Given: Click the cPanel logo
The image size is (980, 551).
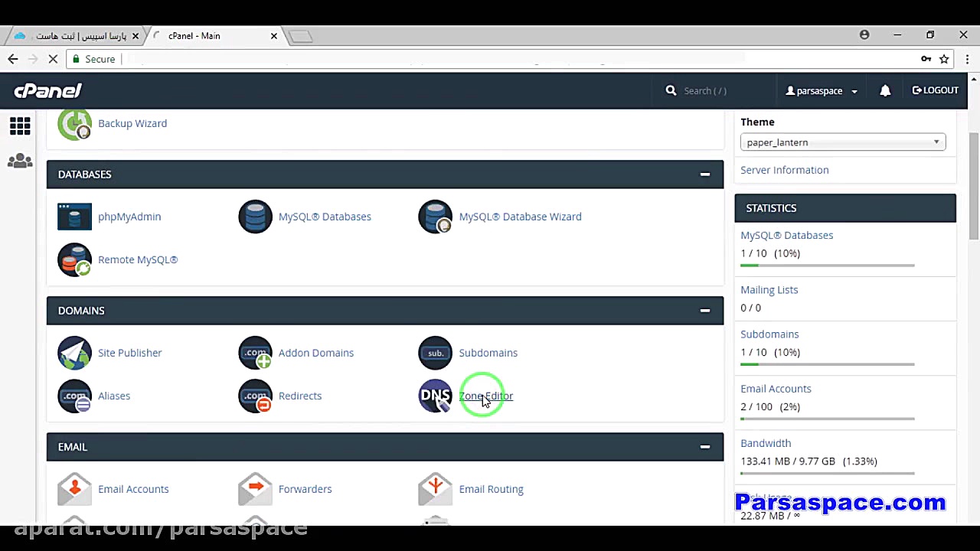Looking at the screenshot, I should (x=47, y=90).
